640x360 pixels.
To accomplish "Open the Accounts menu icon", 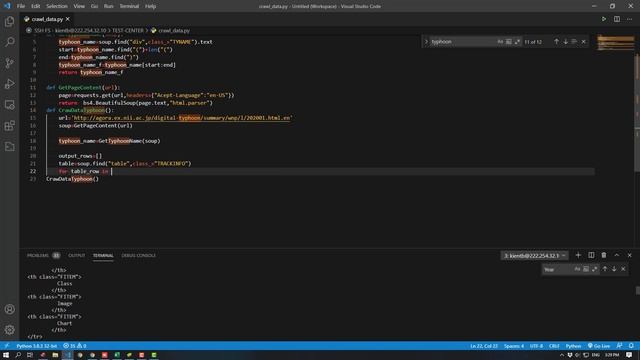I will tap(9, 309).
